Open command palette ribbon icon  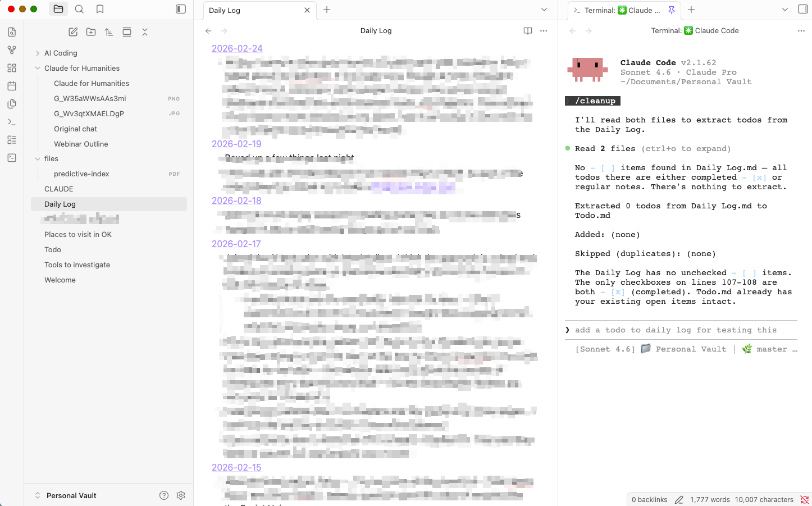12,122
